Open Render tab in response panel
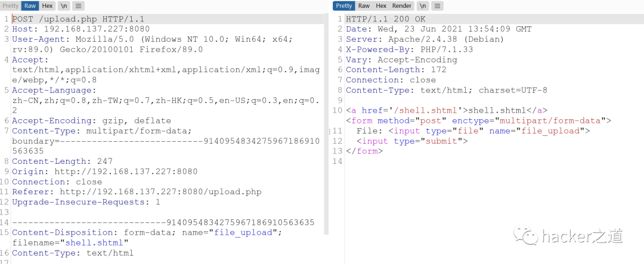Viewport: 644px width, 264px height. tap(402, 6)
